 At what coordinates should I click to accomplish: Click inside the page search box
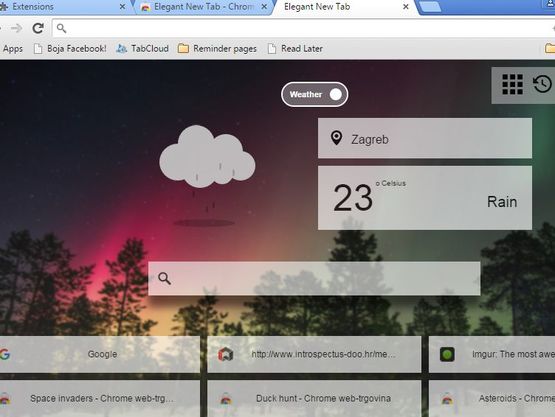[x=314, y=279]
